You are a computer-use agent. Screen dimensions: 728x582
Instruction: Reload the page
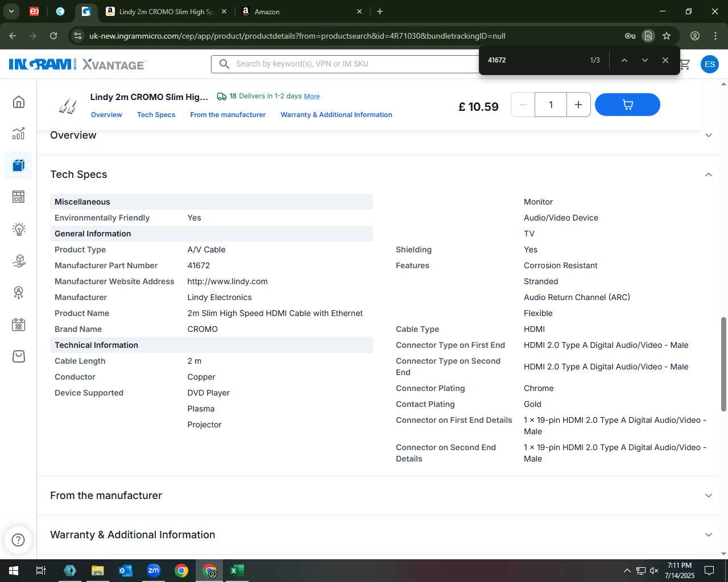(x=53, y=36)
